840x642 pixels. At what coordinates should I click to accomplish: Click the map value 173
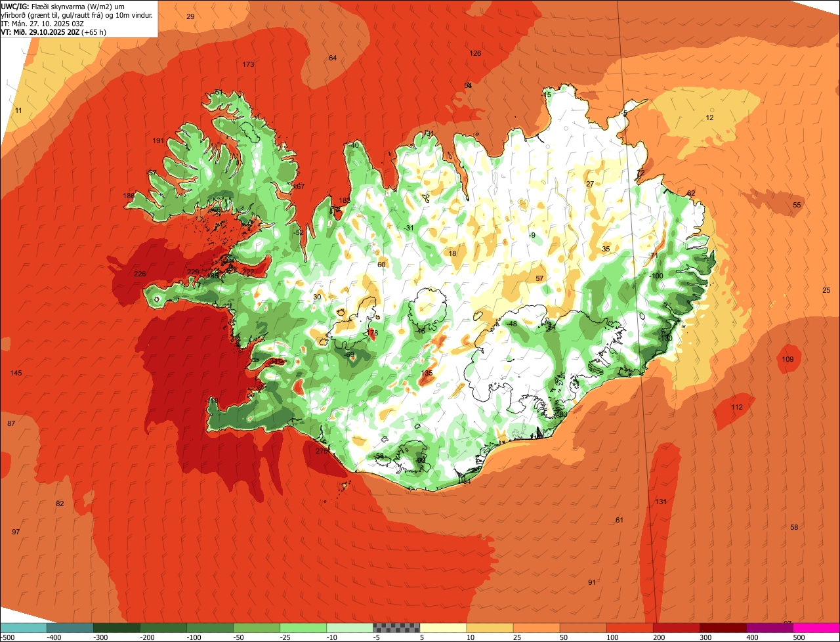[x=248, y=64]
